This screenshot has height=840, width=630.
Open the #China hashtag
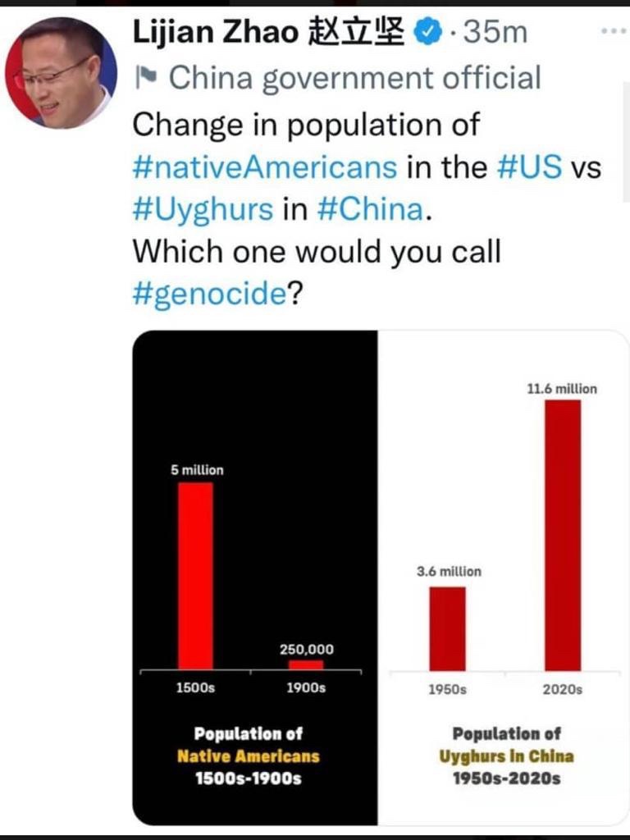click(371, 208)
